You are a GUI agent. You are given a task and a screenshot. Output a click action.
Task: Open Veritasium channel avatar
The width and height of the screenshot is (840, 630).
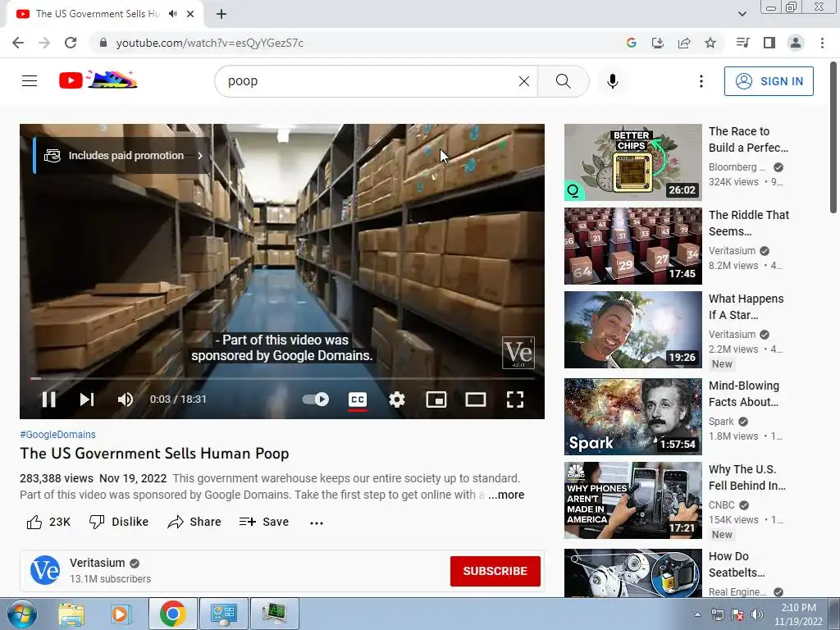[45, 571]
